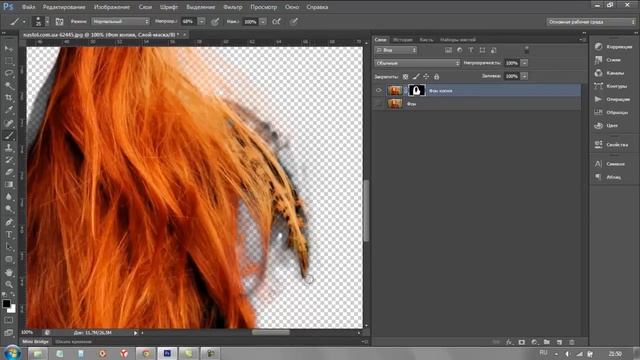Select the Clone Stamp tool
This screenshot has width=640, height=360.
point(9,148)
